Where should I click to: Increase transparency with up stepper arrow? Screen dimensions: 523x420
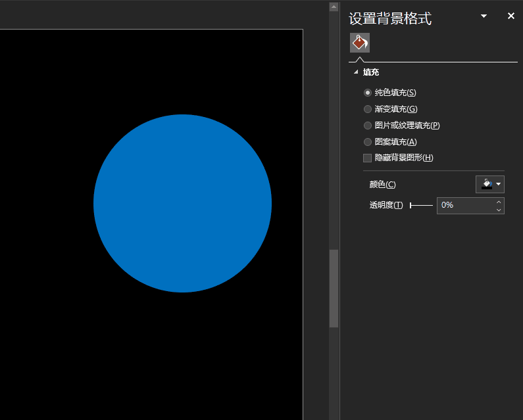click(499, 202)
